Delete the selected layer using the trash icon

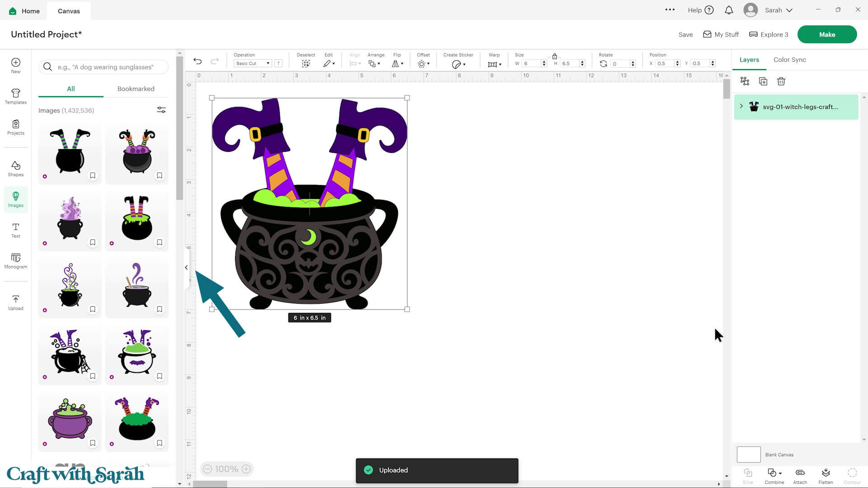(x=781, y=81)
